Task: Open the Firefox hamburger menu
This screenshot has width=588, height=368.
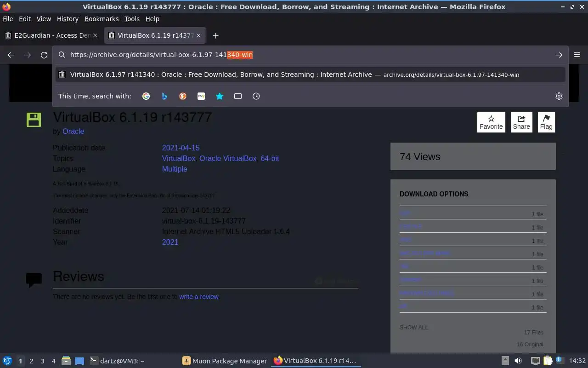Action: [x=577, y=55]
